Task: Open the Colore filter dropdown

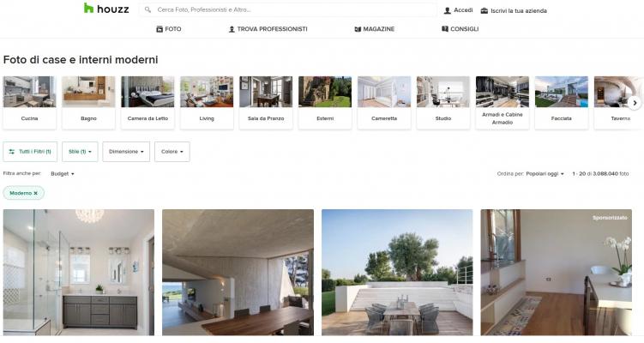Action: (x=172, y=152)
